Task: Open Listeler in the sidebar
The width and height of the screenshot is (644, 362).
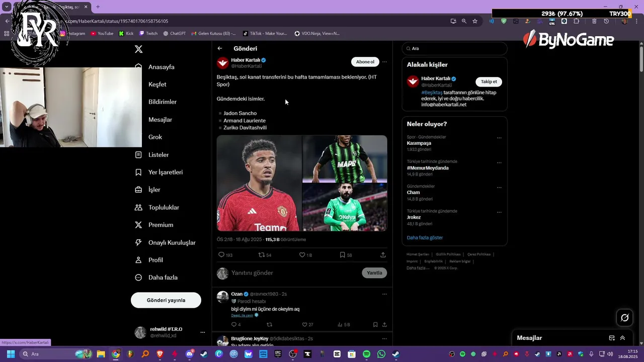Action: click(x=158, y=155)
